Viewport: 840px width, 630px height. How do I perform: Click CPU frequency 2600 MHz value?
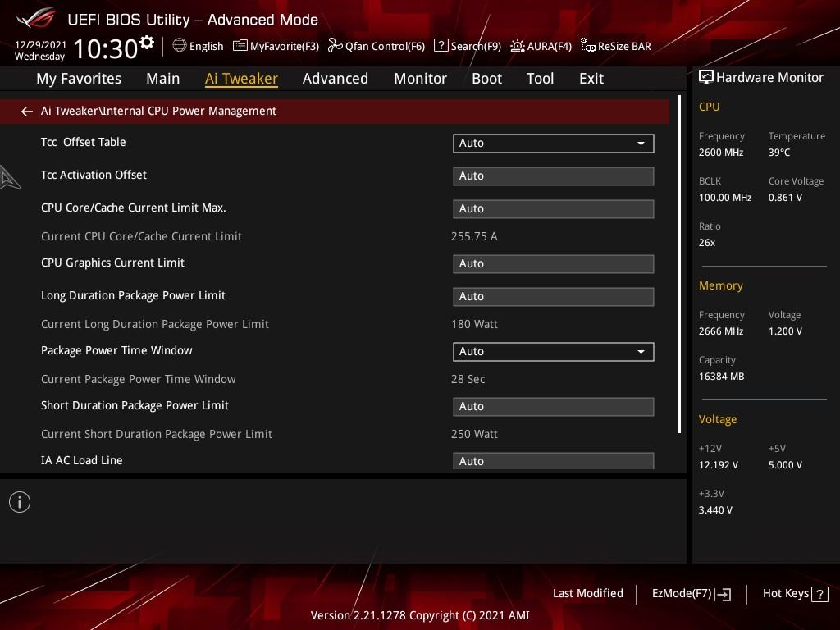coord(721,152)
